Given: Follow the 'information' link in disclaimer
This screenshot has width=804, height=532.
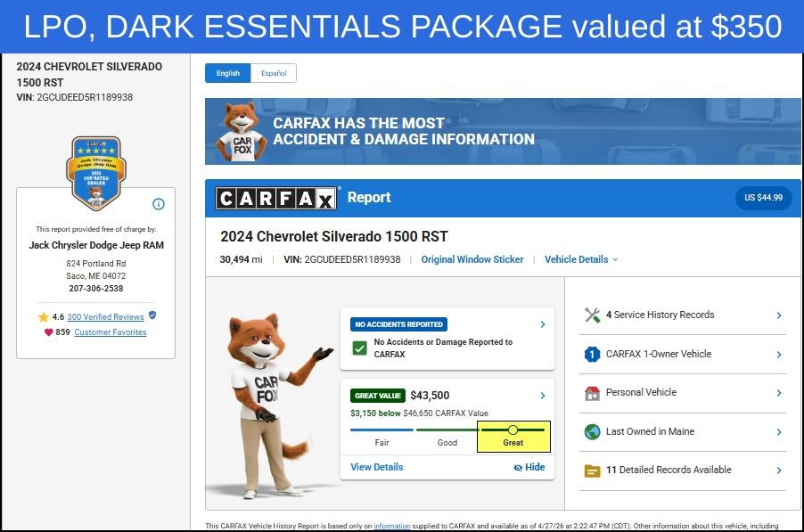Looking at the screenshot, I should tap(391, 526).
